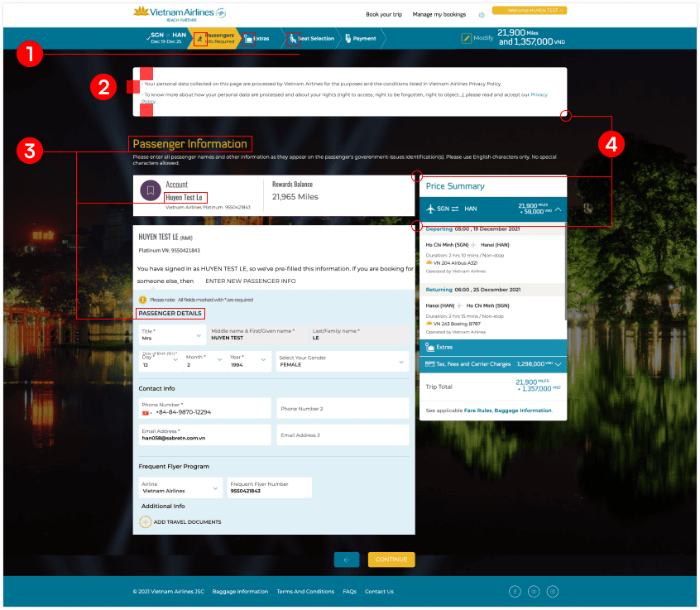The height and width of the screenshot is (610, 700).
Task: Open FAQs footer link
Action: pos(349,591)
